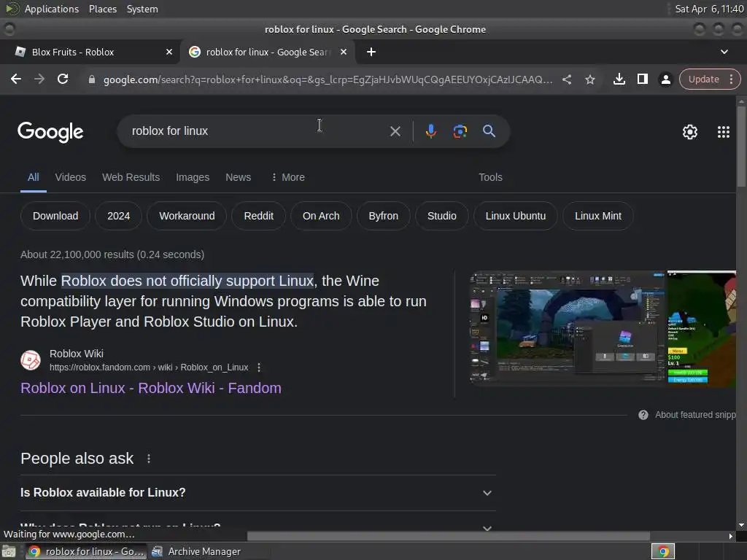The width and height of the screenshot is (747, 560).
Task: Open the tab search dropdown arrow
Action: (x=724, y=52)
